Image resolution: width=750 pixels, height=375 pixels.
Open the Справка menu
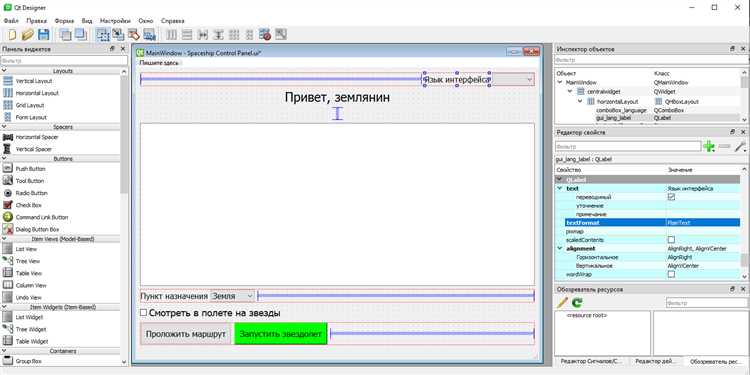click(173, 21)
